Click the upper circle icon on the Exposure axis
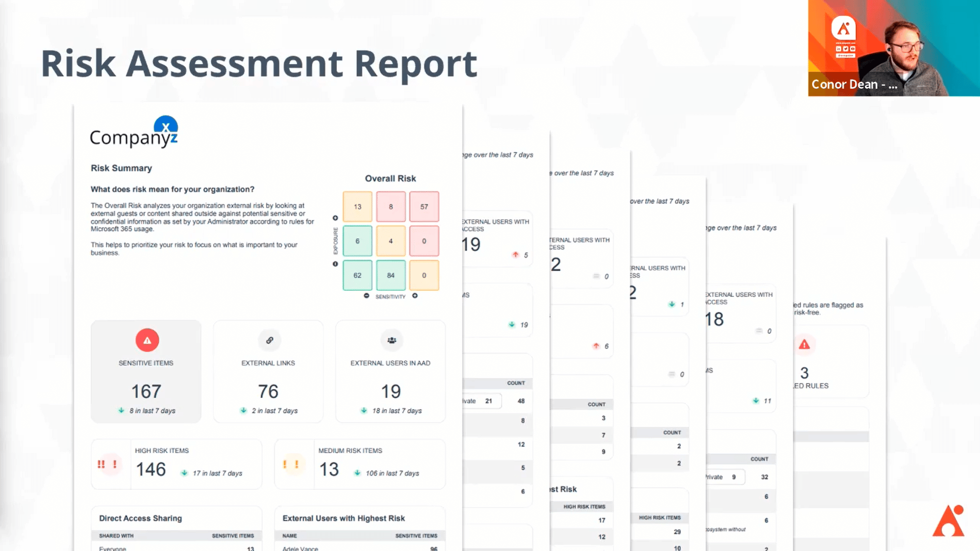 click(335, 218)
